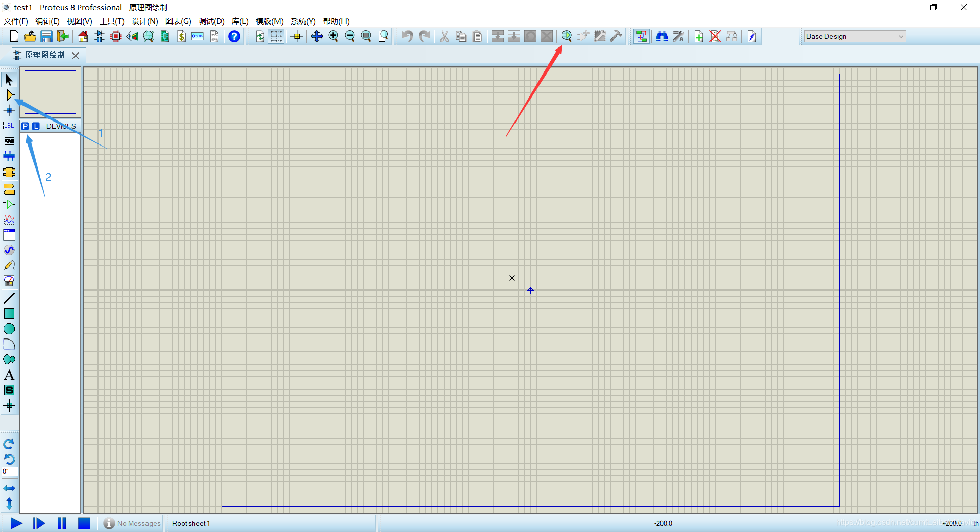Open the 文件(F) menu
Image resolution: width=980 pixels, height=532 pixels.
click(16, 21)
